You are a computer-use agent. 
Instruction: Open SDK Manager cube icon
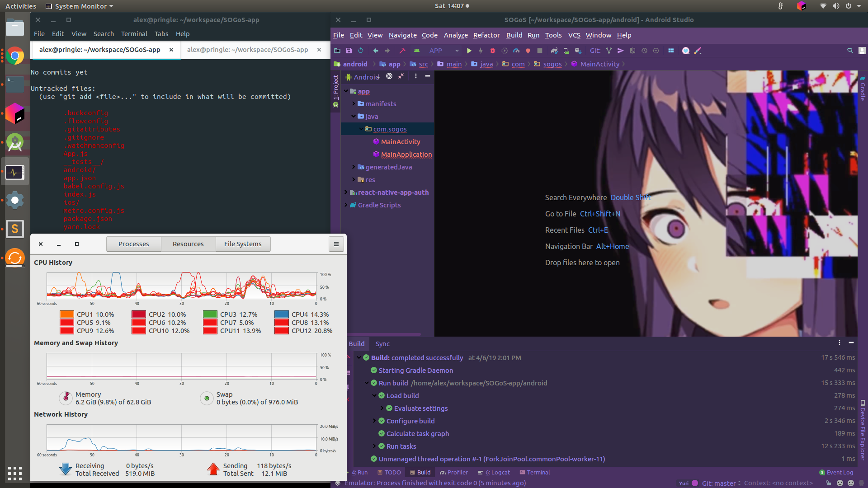tap(578, 51)
